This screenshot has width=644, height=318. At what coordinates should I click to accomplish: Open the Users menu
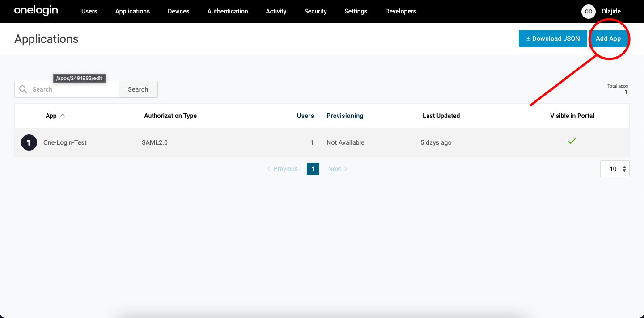click(89, 11)
